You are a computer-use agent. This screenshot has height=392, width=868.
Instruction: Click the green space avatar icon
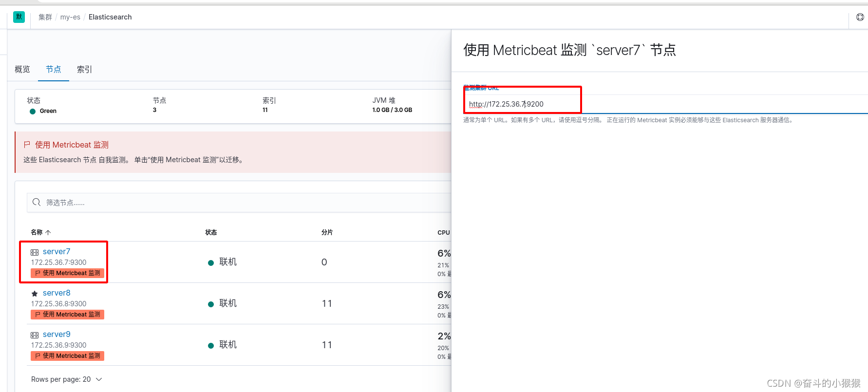[x=19, y=17]
